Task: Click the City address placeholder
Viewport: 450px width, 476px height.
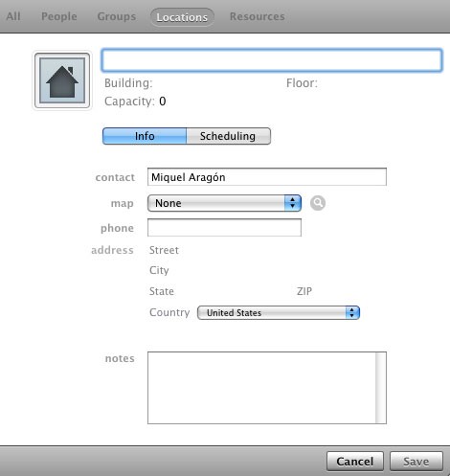Action: pos(159,270)
